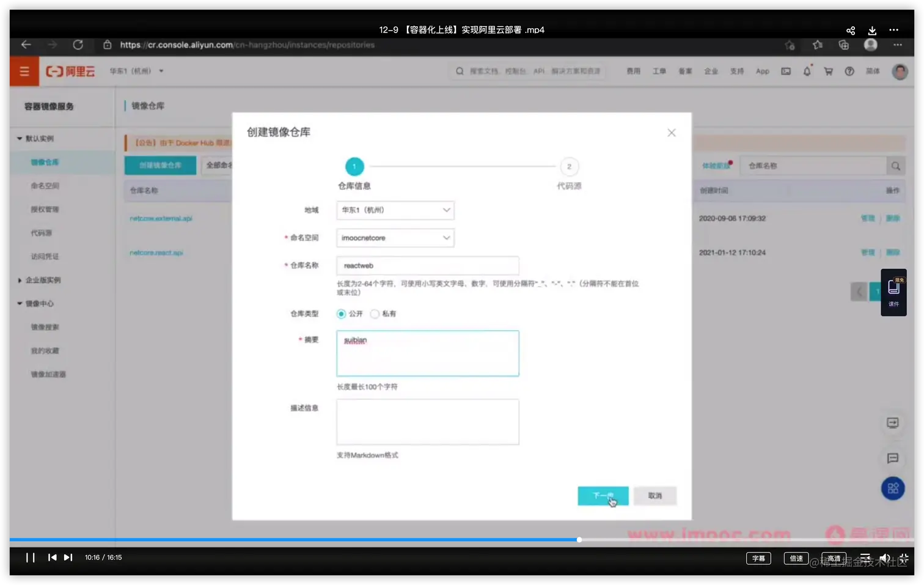Pause the video playback

pyautogui.click(x=30, y=557)
